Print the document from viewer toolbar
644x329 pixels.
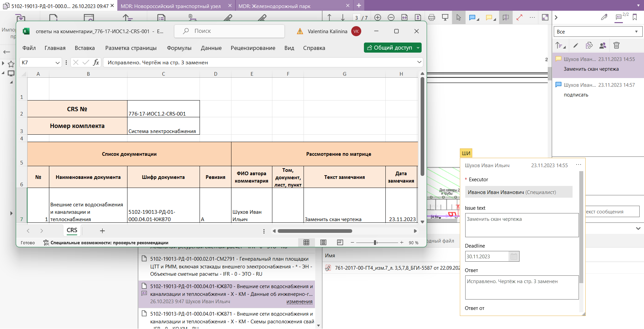tap(432, 17)
